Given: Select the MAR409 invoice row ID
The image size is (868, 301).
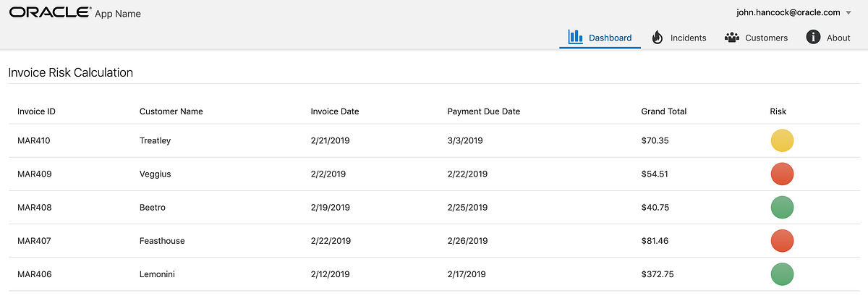Looking at the screenshot, I should click(x=34, y=174).
